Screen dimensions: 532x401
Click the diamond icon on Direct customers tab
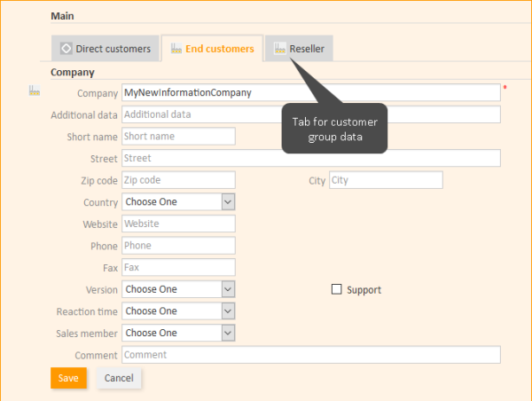(x=66, y=49)
